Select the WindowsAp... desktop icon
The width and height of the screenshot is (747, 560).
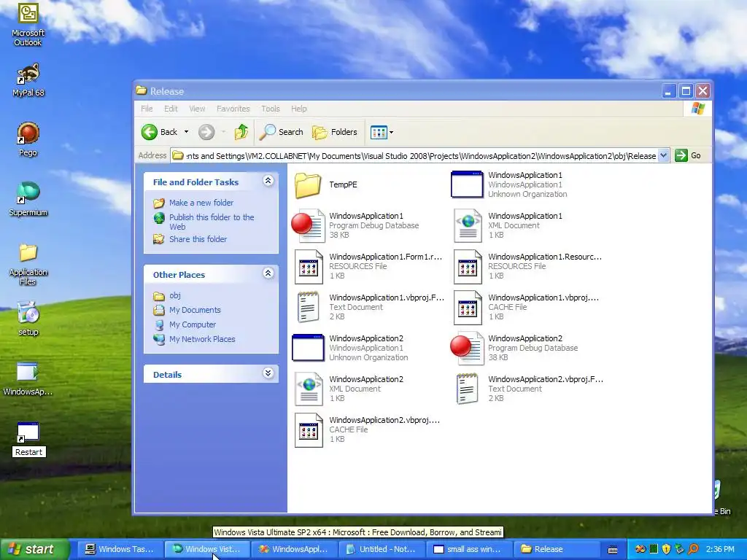(x=28, y=379)
